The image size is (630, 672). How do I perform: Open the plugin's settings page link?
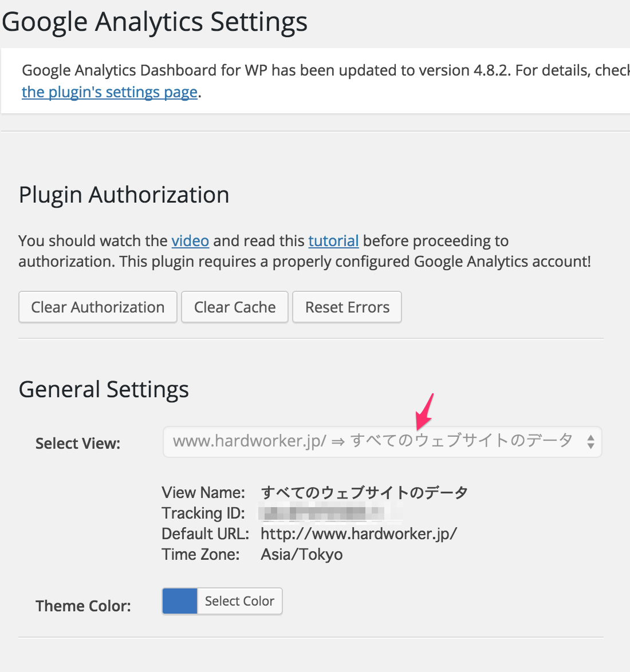pyautogui.click(x=110, y=92)
